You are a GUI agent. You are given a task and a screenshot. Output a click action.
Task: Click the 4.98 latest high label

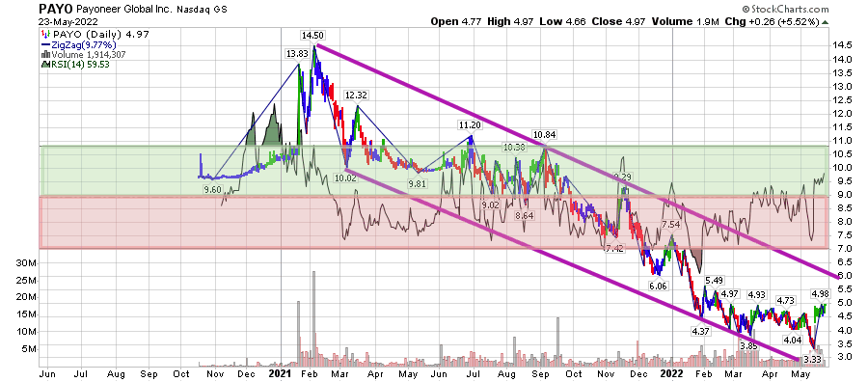click(x=821, y=293)
